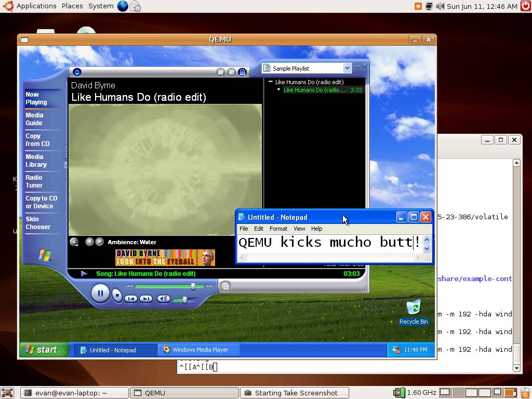
Task: Open the Sample Playlist dropdown
Action: [x=347, y=68]
